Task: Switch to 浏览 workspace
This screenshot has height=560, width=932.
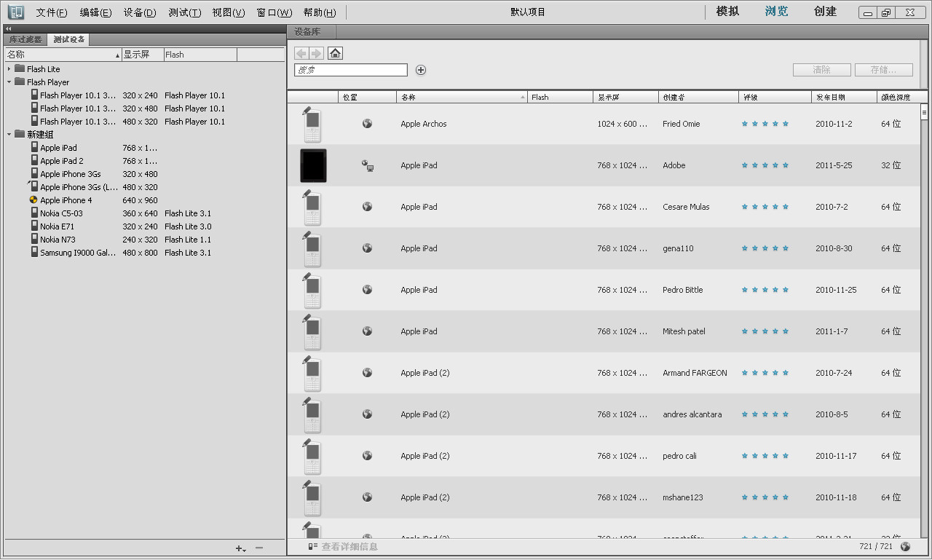Action: coord(776,12)
